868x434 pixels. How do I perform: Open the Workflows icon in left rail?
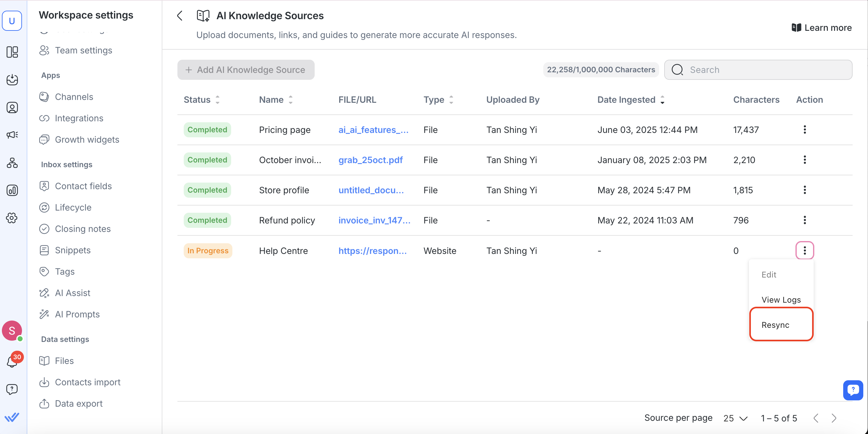click(x=12, y=163)
